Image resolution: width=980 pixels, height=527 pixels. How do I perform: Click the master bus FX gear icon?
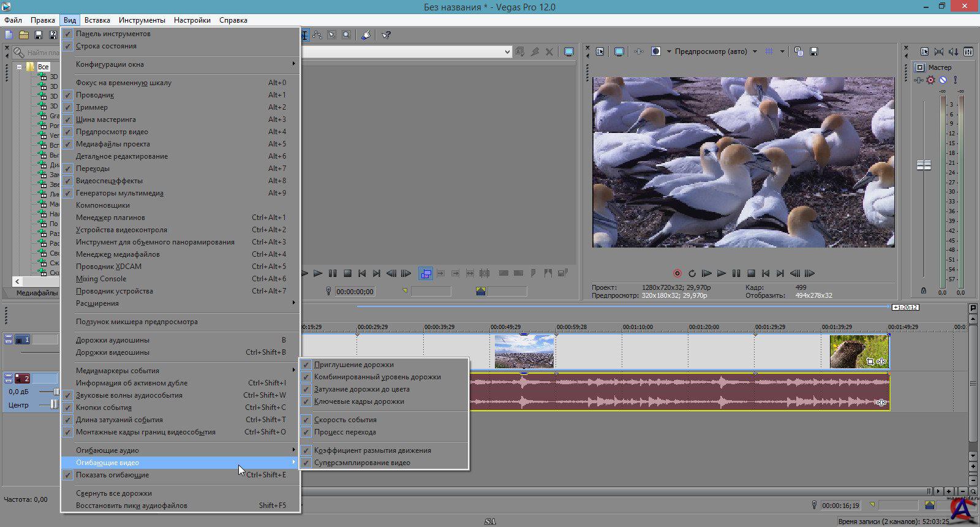click(x=930, y=80)
